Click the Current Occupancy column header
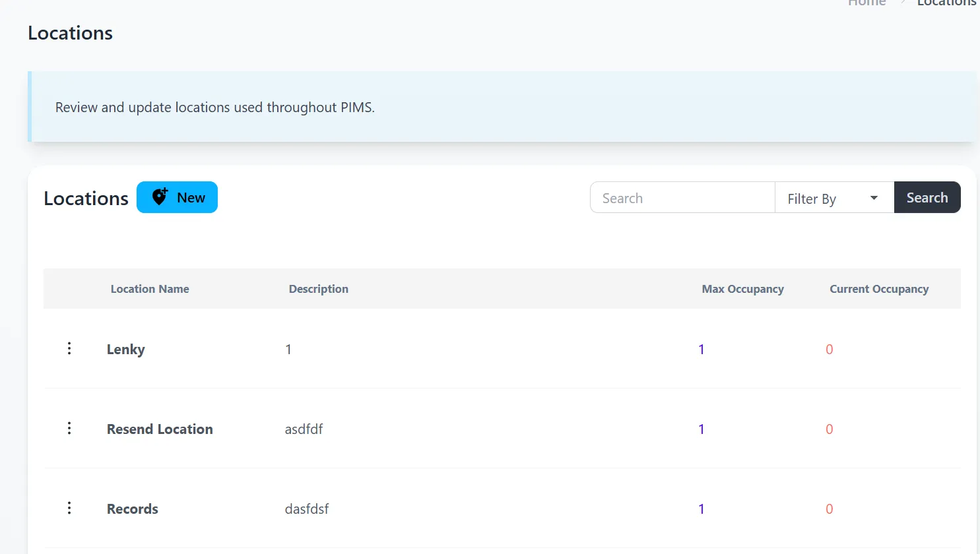 (878, 289)
